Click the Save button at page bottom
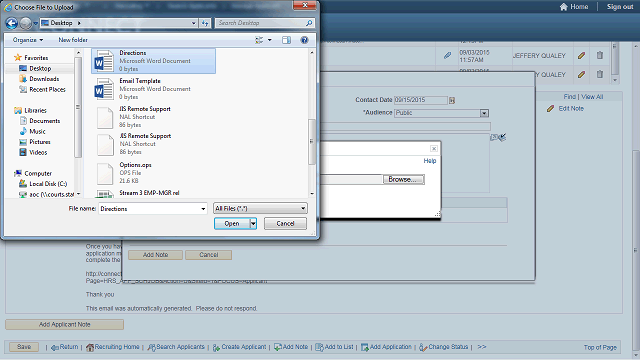Image resolution: width=640 pixels, height=360 pixels. tap(24, 347)
